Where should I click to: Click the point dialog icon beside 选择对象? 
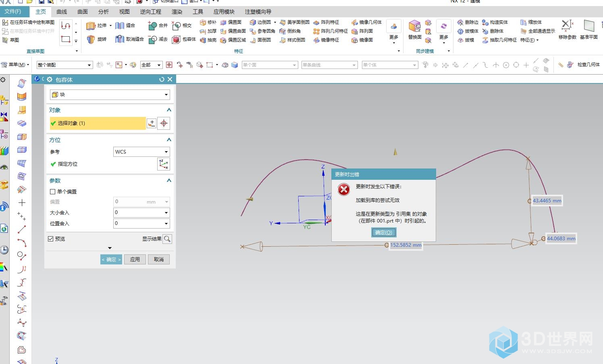pyautogui.click(x=164, y=123)
